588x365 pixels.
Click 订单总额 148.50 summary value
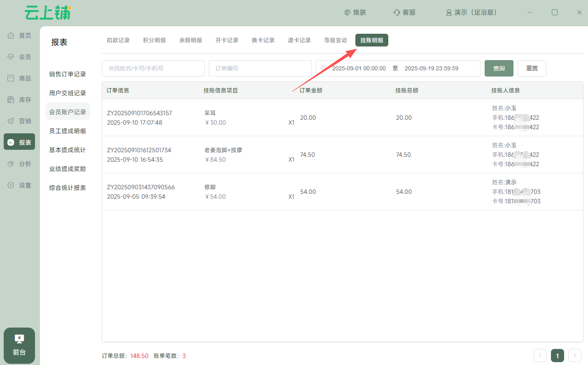140,356
